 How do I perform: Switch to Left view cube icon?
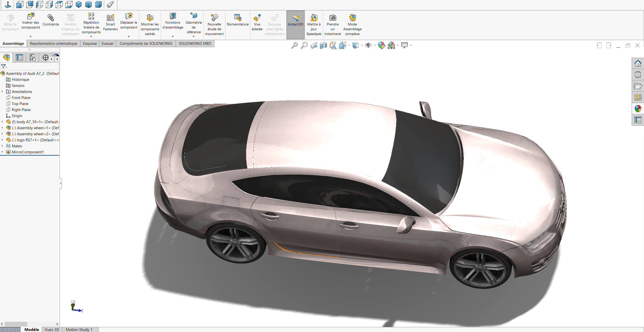click(40, 5)
